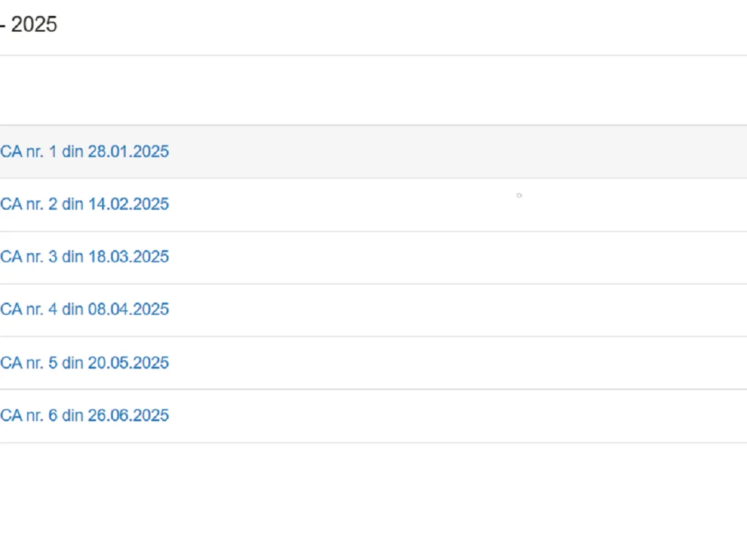The height and width of the screenshot is (560, 747).
Task: Select the highlighted first row's empty area
Action: click(436, 151)
